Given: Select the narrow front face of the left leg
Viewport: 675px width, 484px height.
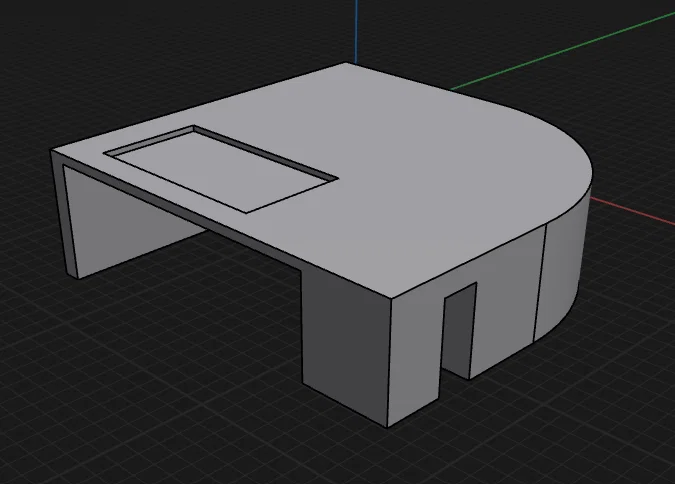Looking at the screenshot, I should coord(64,215).
